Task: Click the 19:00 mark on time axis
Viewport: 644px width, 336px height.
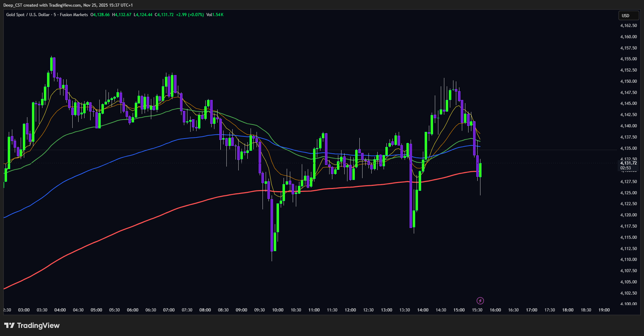Action: click(x=604, y=310)
